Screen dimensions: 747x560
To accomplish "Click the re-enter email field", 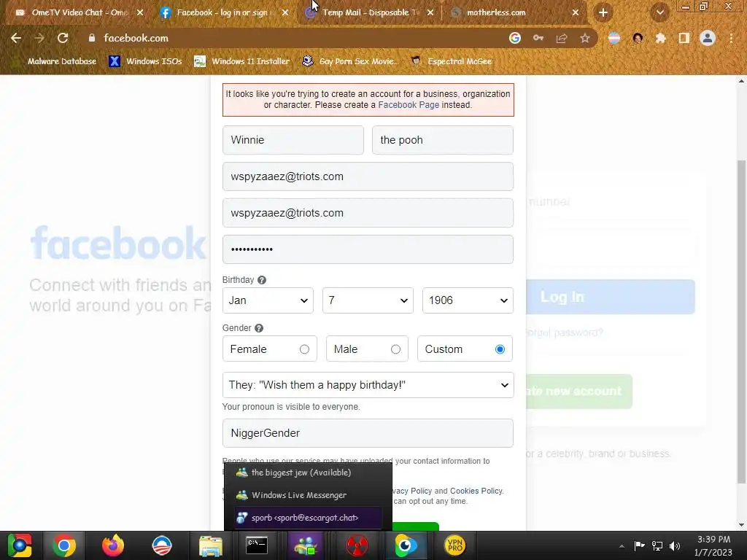I will click(x=368, y=213).
